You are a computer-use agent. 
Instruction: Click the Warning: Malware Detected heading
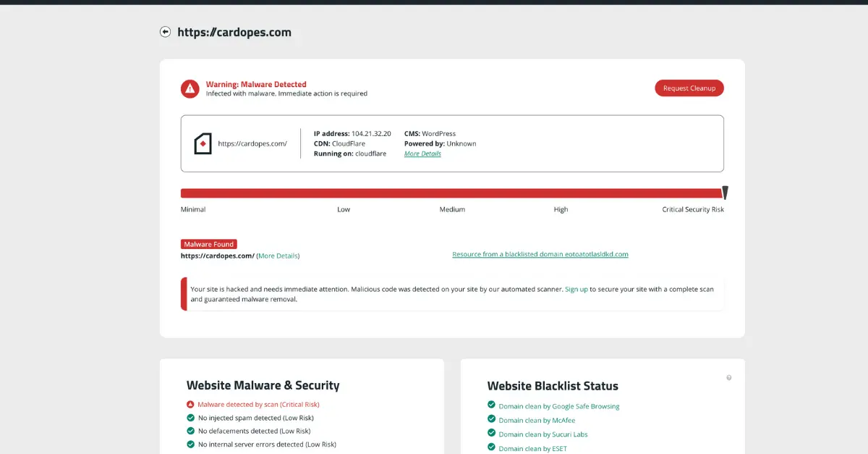[x=256, y=84]
